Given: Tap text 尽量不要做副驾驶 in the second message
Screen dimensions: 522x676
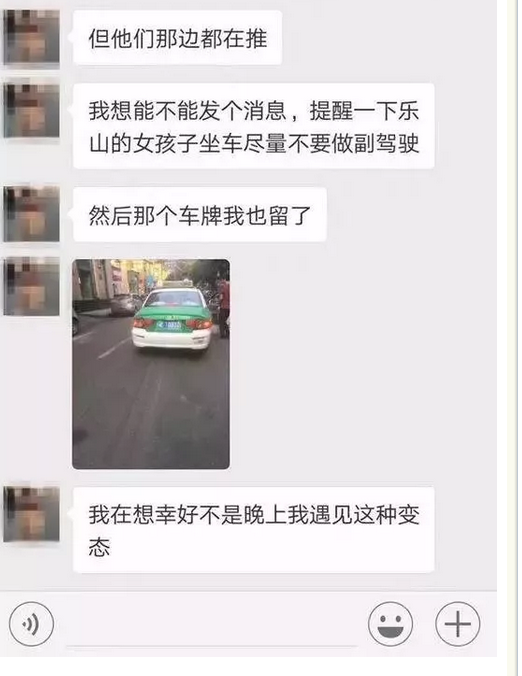Looking at the screenshot, I should 331,144.
